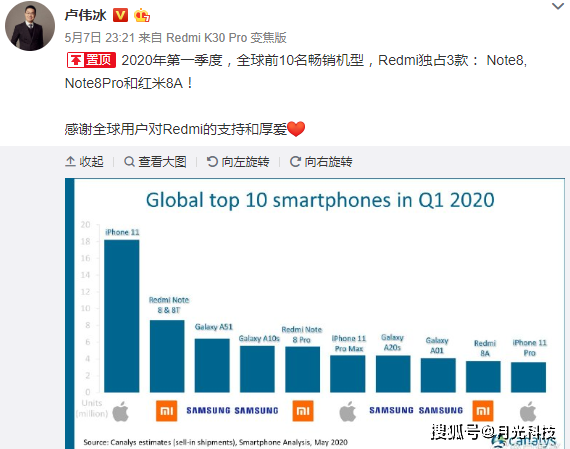Screen dimensions: 570x449
Task: Click the red heart emoji in post
Action: pos(296,129)
